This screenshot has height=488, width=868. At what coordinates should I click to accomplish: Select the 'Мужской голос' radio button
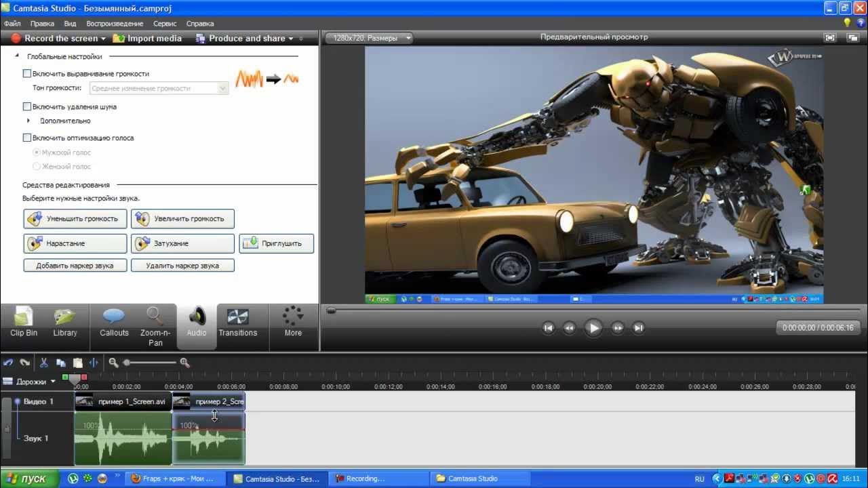[37, 152]
